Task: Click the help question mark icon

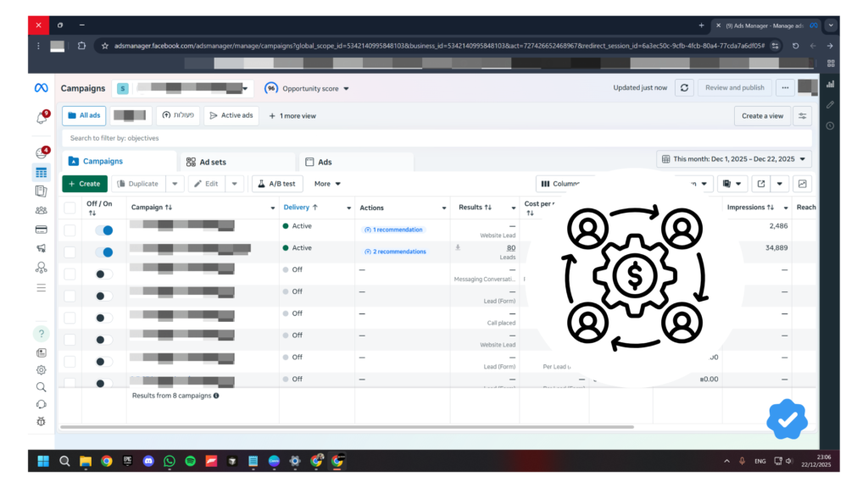Action: click(x=41, y=334)
